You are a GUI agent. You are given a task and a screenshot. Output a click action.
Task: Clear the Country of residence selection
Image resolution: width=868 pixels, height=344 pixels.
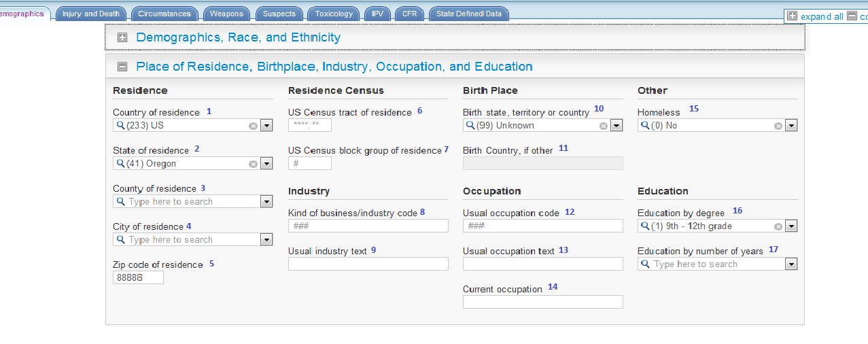[x=253, y=126]
